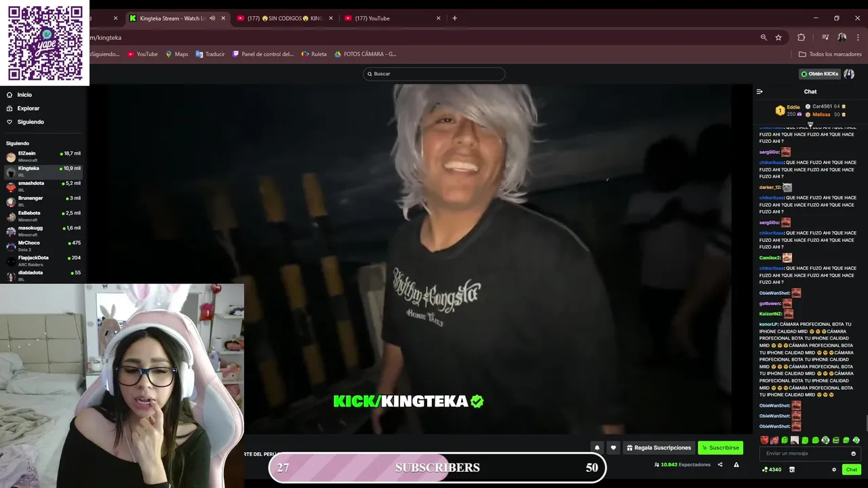Open the diabladota channel in the sidebar
The image size is (868, 488).
point(43,276)
